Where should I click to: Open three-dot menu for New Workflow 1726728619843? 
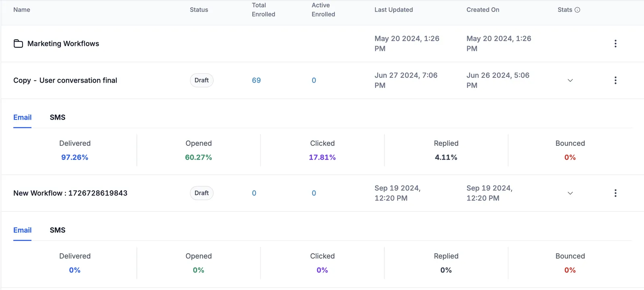[615, 193]
